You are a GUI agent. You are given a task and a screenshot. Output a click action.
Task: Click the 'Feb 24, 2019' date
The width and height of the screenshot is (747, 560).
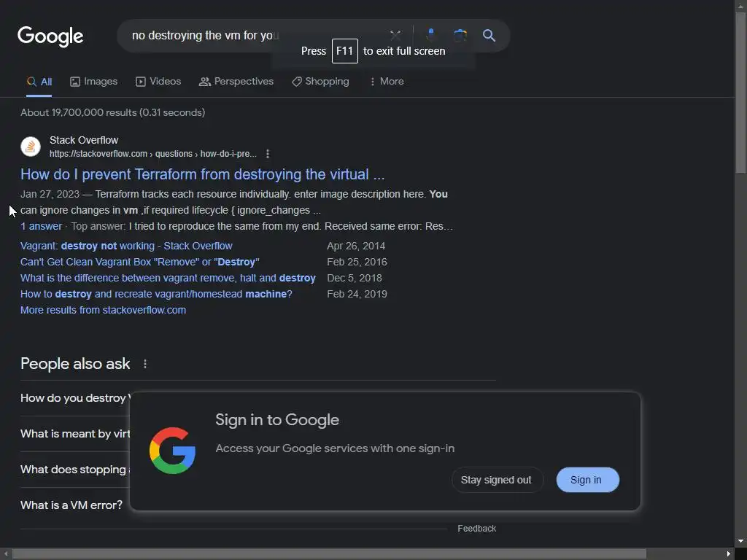357,295
